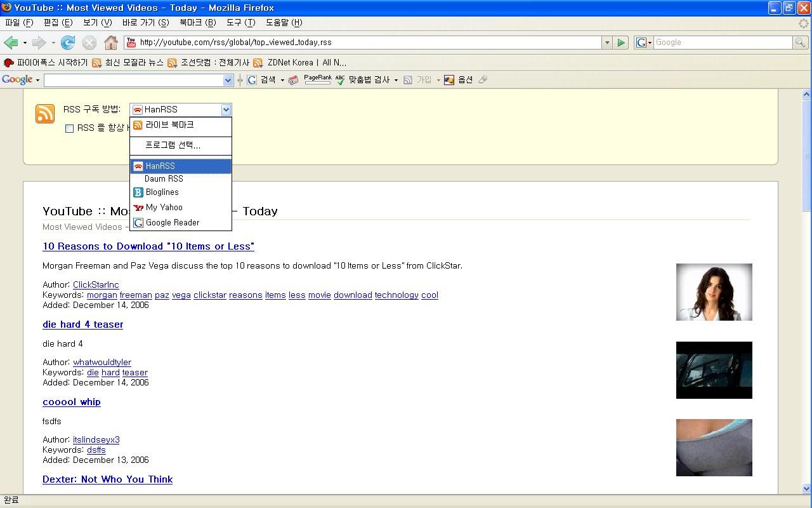Open the 편집 (E) menu
Image resolution: width=812 pixels, height=508 pixels.
pos(58,22)
